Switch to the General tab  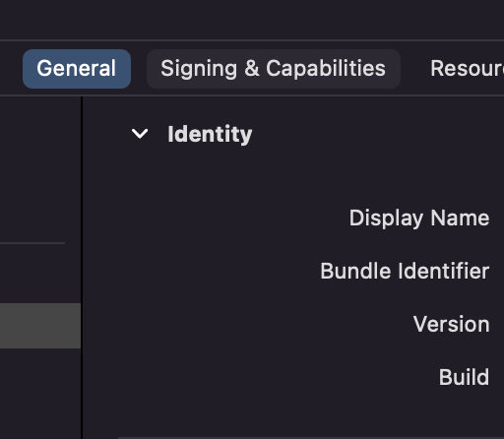point(77,69)
